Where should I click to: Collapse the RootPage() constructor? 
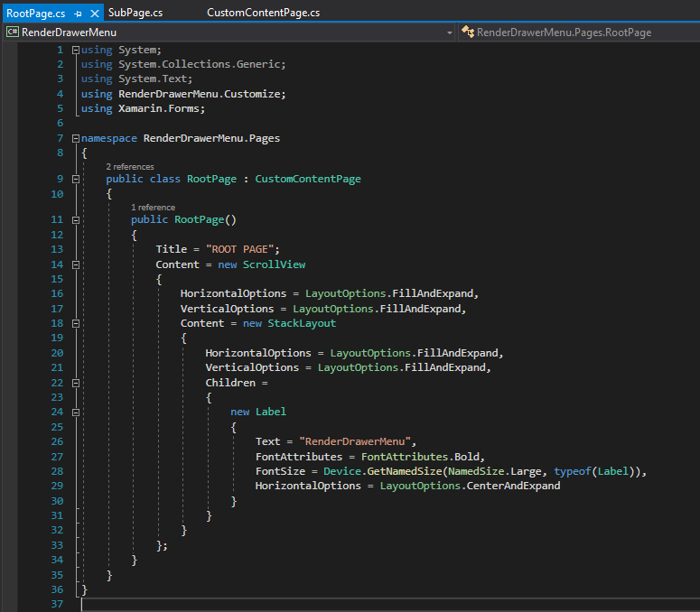coord(76,220)
